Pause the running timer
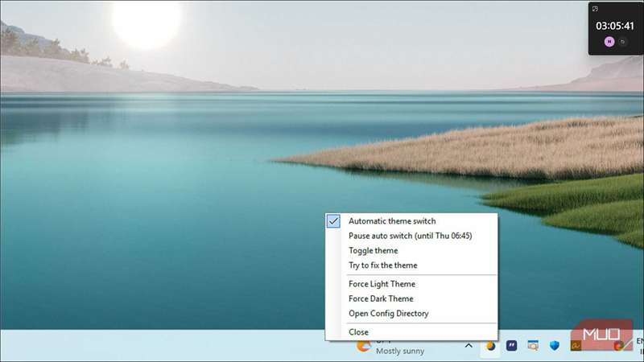Viewport: 644px width, 362px height. pyautogui.click(x=609, y=42)
